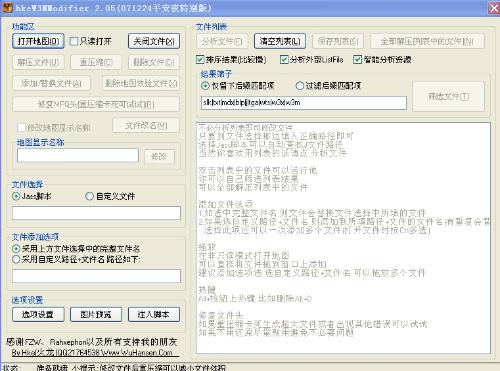Select 仅留下后缀匹配项 radio option
This screenshot has height=371, width=500.
click(x=205, y=86)
